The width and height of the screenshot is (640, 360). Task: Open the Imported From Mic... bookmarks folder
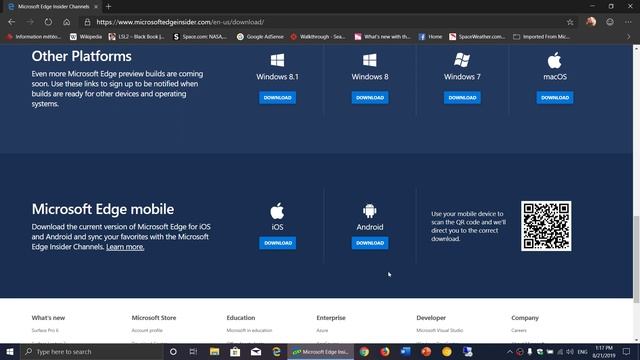541,37
